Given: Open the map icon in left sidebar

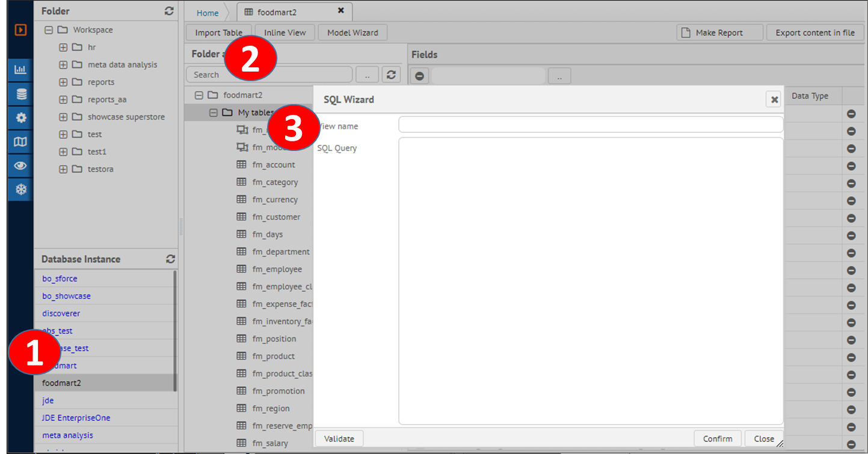Looking at the screenshot, I should pos(20,142).
